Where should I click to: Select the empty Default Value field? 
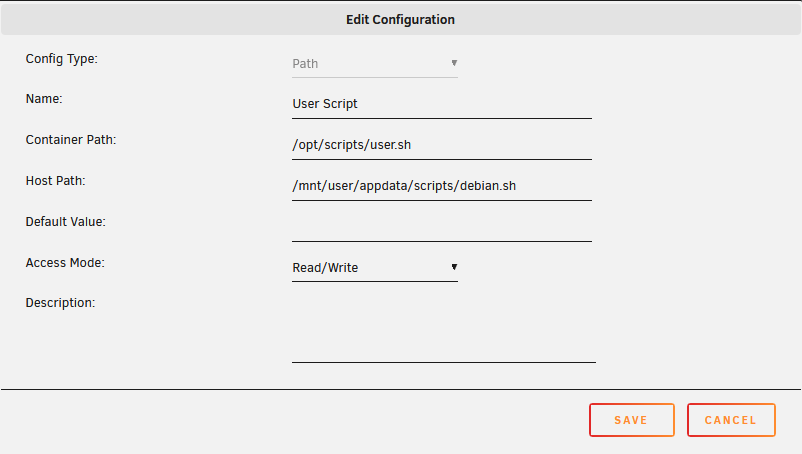pyautogui.click(x=442, y=227)
